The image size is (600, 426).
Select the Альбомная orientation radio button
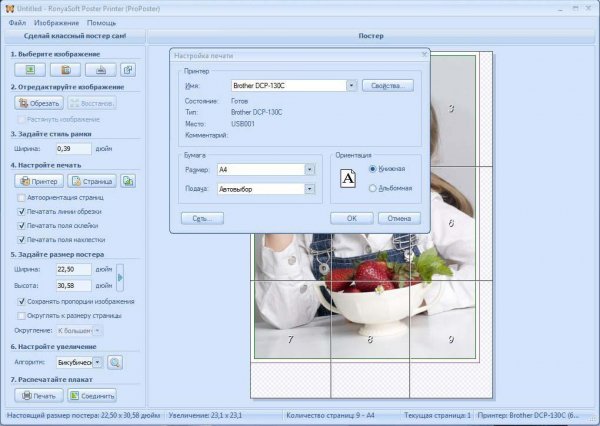point(373,187)
